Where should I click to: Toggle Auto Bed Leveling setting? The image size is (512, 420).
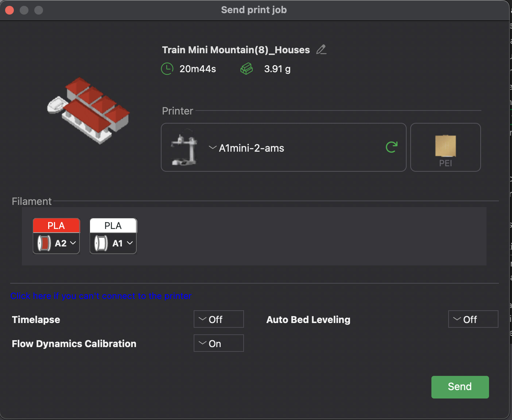tap(473, 319)
